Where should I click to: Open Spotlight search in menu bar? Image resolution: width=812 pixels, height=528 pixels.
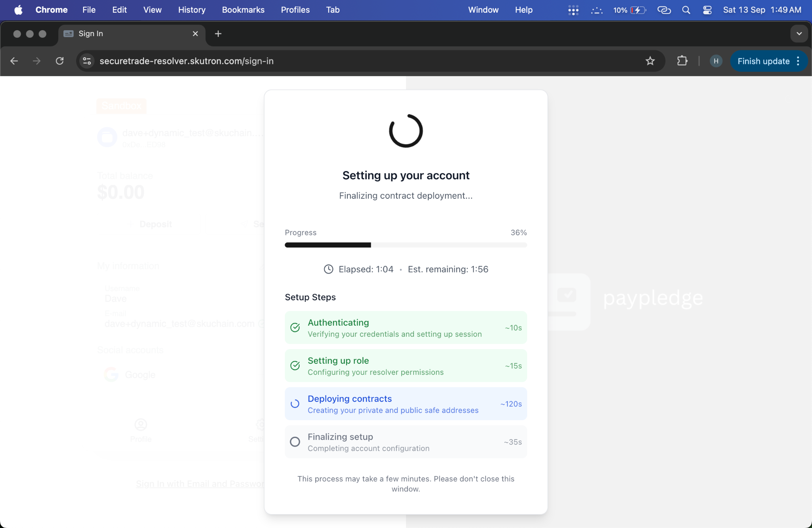click(x=686, y=10)
